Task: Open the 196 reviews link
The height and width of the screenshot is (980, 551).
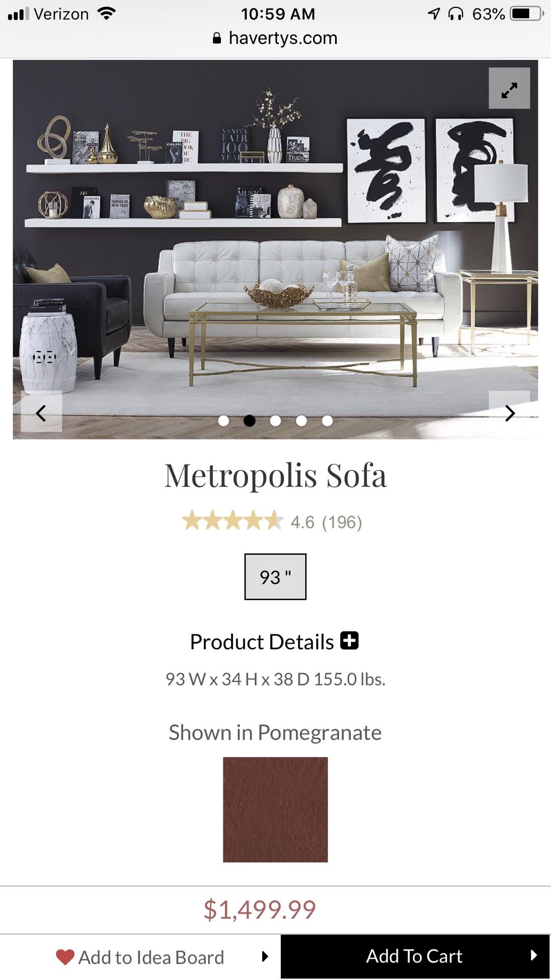Action: pos(340,522)
